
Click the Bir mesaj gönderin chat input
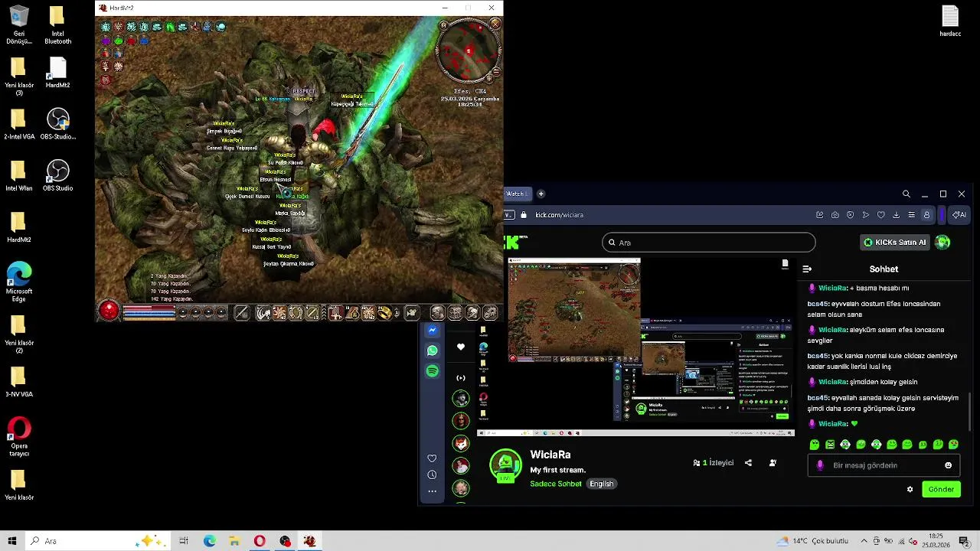click(x=882, y=465)
